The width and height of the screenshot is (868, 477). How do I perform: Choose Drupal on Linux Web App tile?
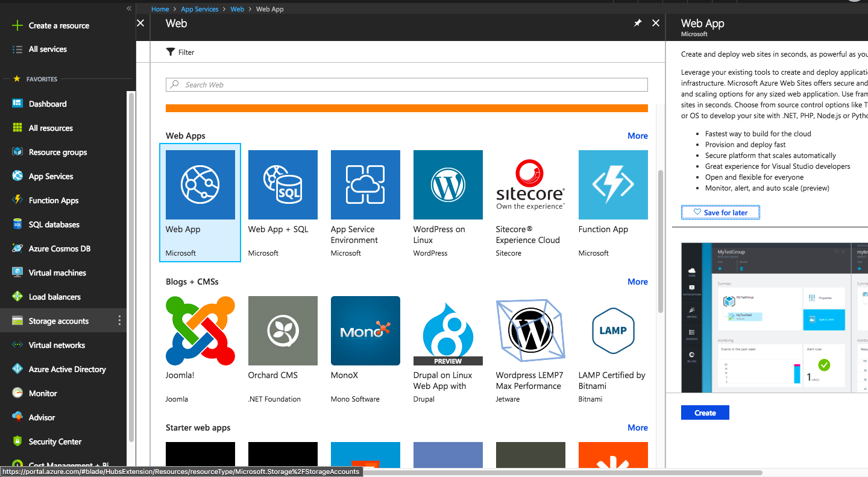(448, 349)
